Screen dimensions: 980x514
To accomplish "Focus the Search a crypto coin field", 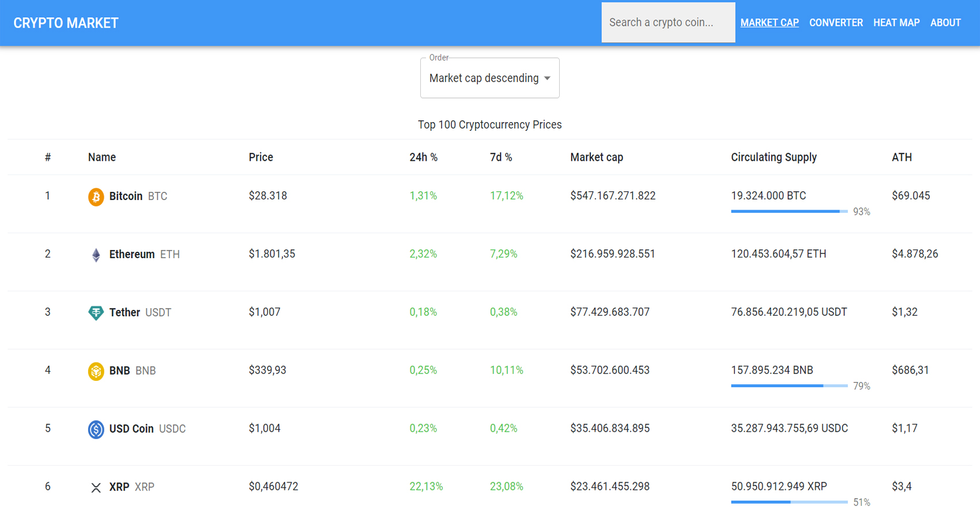I will [668, 22].
